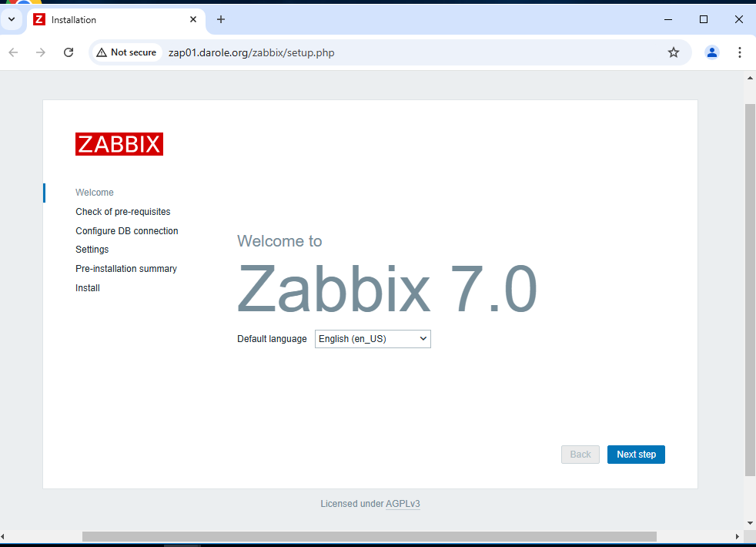This screenshot has width=756, height=547.
Task: Open a new tab with the plus icon
Action: tap(221, 19)
